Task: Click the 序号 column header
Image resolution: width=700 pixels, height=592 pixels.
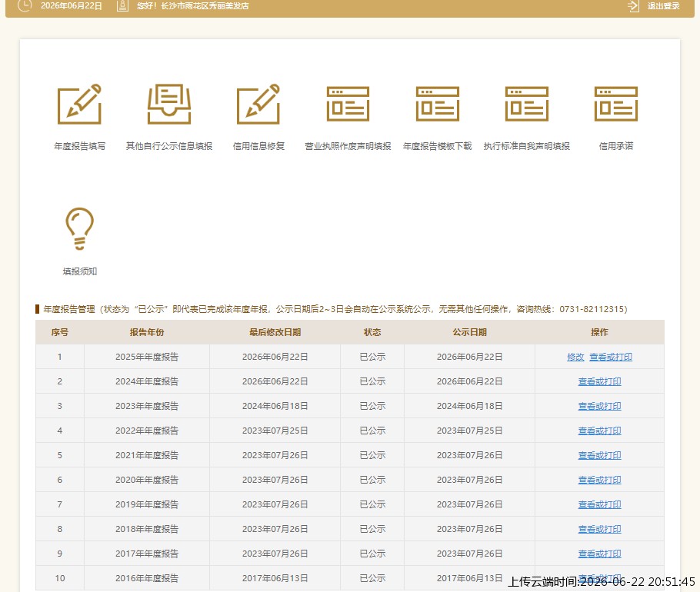Action: tap(60, 332)
